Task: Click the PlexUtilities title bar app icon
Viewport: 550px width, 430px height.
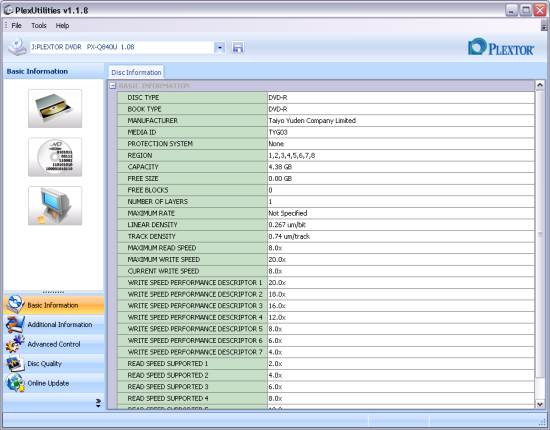Action: (8, 10)
